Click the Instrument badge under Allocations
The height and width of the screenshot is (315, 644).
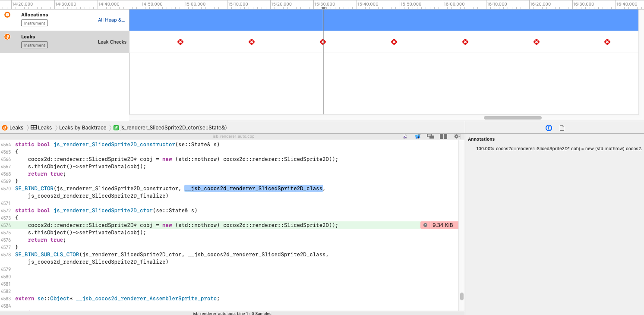(x=35, y=23)
